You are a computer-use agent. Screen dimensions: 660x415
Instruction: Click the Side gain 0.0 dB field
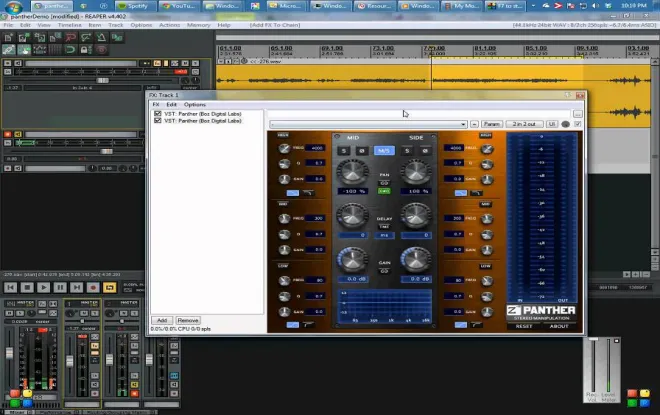pos(416,279)
